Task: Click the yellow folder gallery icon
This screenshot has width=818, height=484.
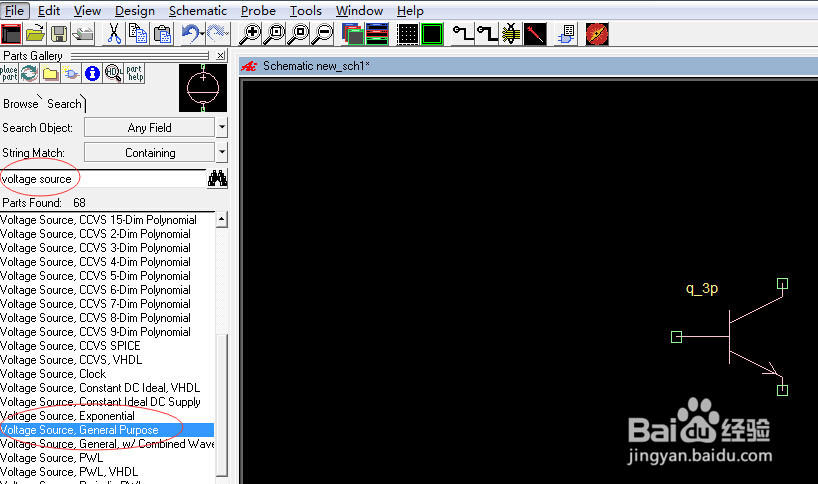Action: [50, 74]
